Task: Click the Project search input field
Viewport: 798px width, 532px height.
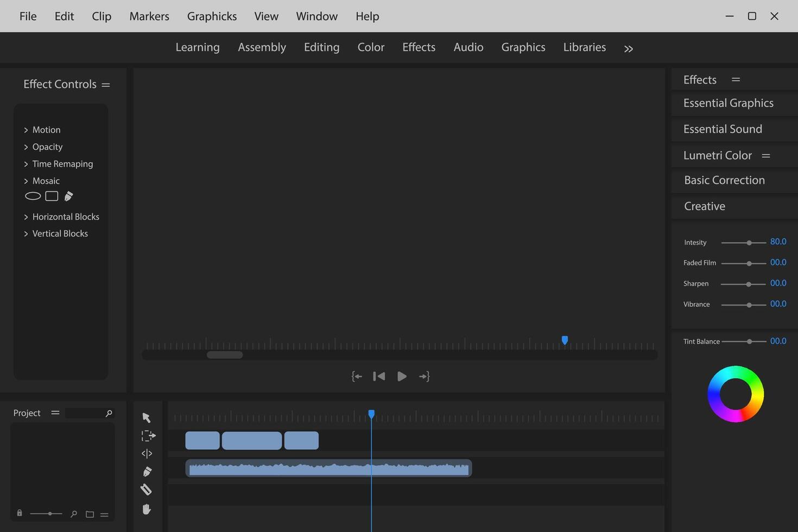Action: (90, 413)
